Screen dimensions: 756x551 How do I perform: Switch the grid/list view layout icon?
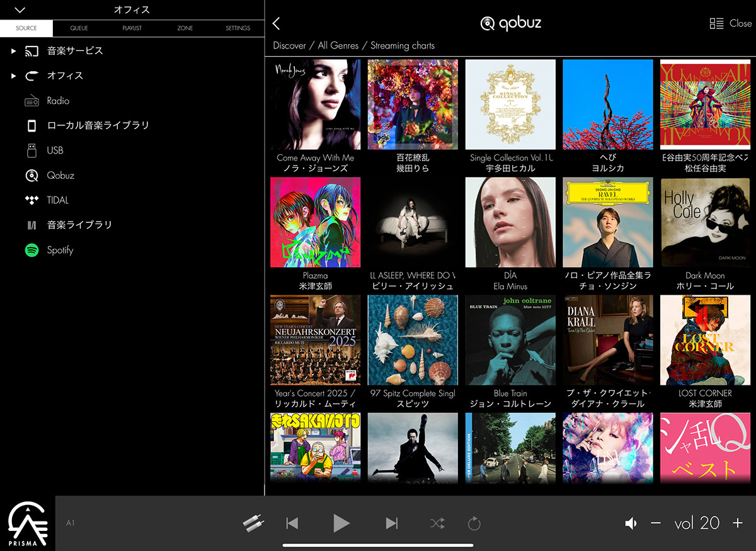tap(716, 23)
